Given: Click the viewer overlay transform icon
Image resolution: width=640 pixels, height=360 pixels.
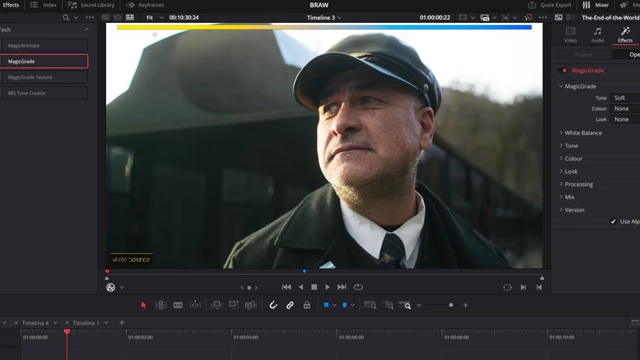Looking at the screenshot, I should 111,287.
